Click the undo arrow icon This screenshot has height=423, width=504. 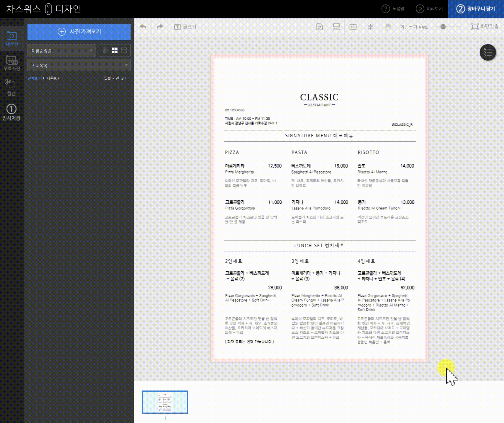click(x=143, y=27)
